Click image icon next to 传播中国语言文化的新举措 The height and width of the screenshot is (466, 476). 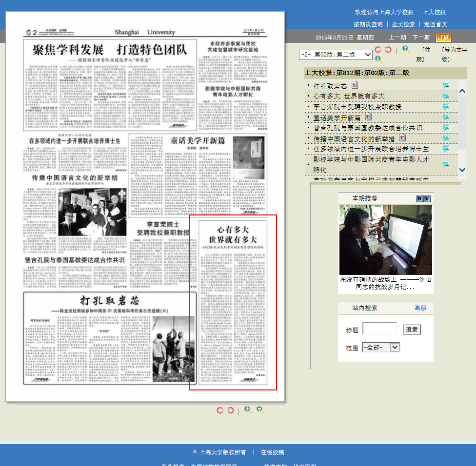(x=402, y=138)
